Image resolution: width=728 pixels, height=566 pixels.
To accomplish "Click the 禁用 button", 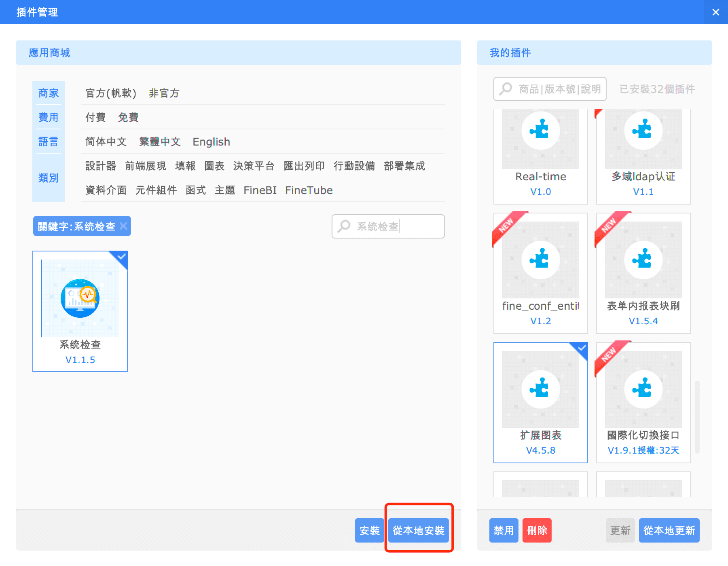I will coord(504,530).
